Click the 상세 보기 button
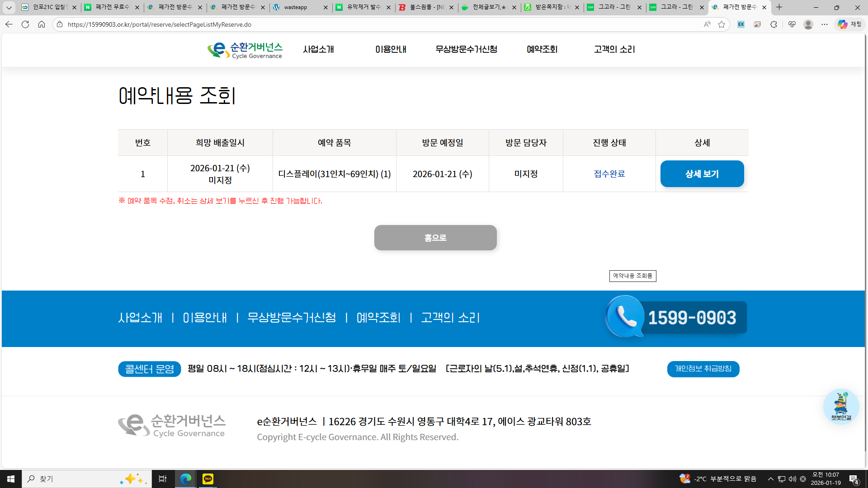This screenshot has height=488, width=868. (x=702, y=174)
